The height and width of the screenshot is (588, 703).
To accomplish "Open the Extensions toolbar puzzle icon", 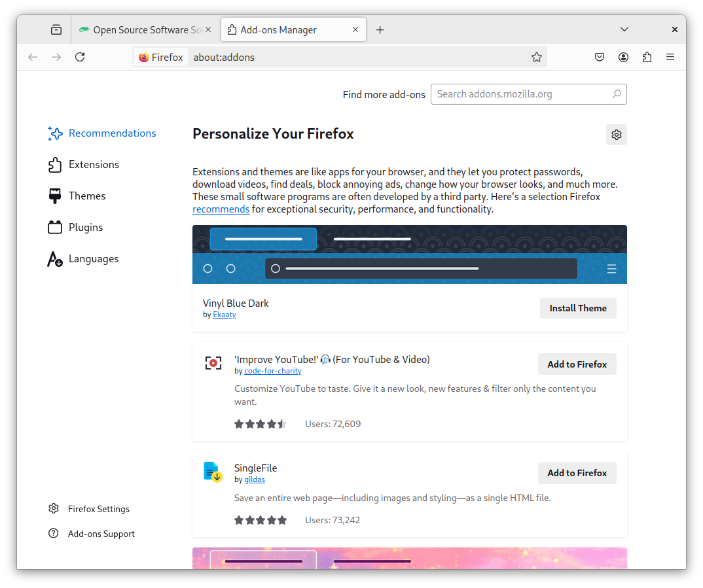I will pyautogui.click(x=647, y=57).
